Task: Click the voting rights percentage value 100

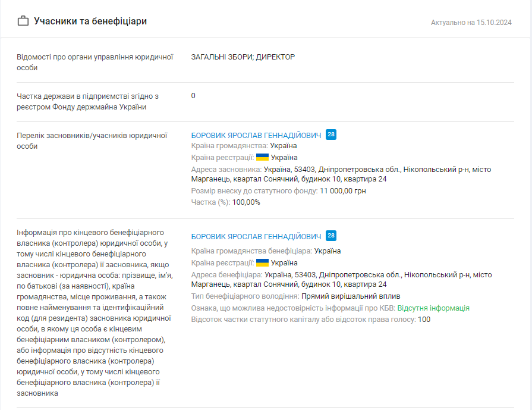Action: click(424, 320)
